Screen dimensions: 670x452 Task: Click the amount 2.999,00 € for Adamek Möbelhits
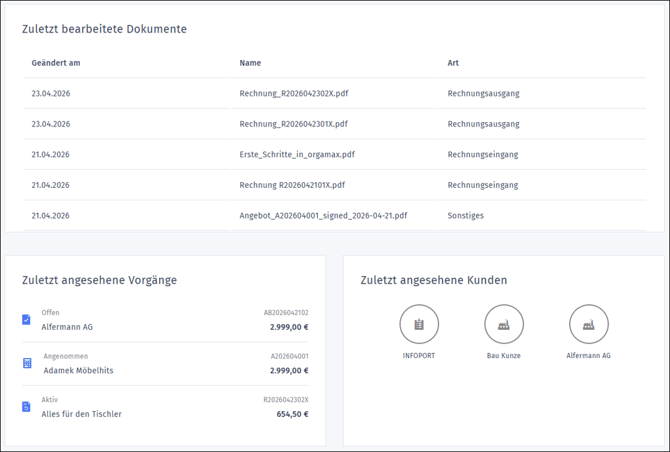[289, 371]
